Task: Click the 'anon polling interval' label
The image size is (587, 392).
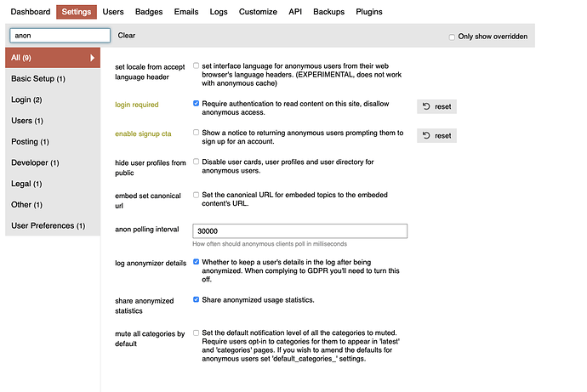Action: click(x=146, y=230)
